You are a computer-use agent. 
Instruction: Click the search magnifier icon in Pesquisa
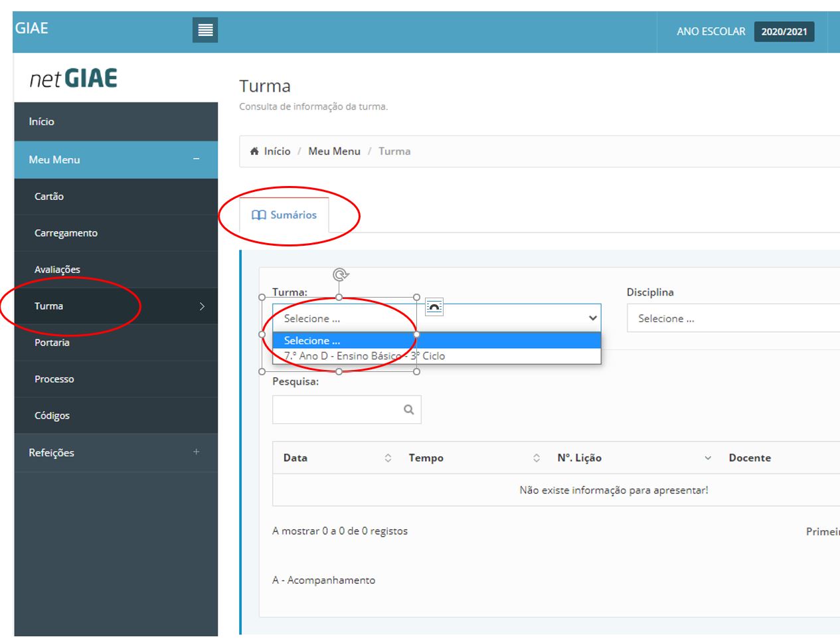(x=408, y=410)
